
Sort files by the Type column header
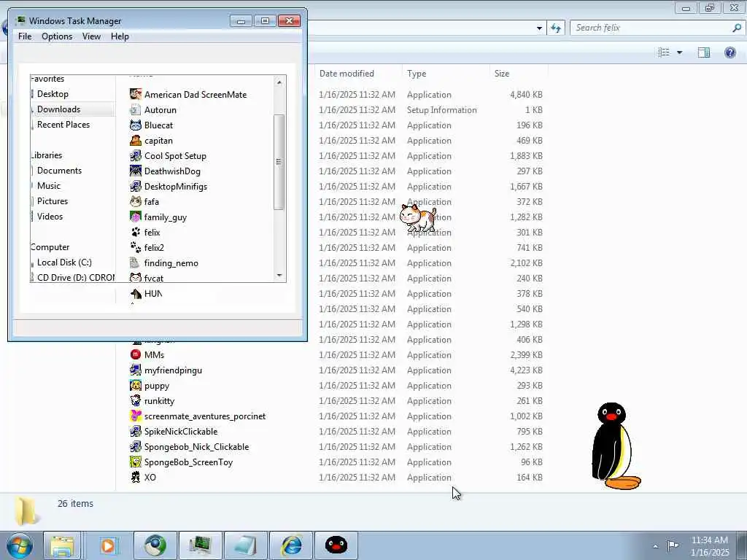point(417,74)
